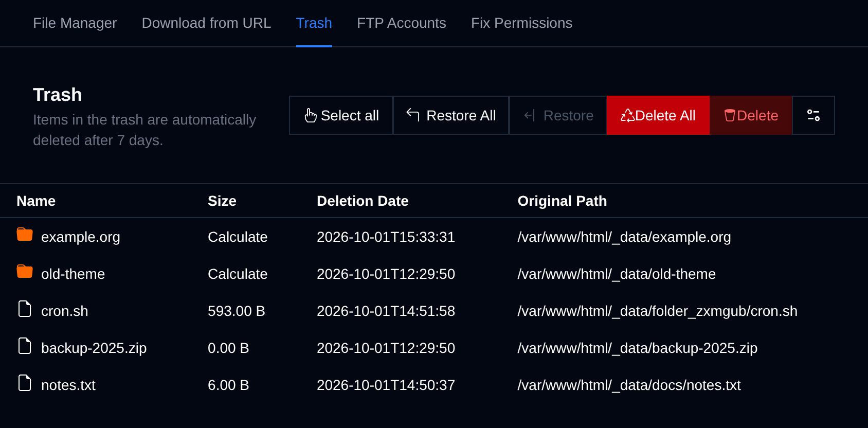
Task: Calculate size of example.org folder
Action: pyautogui.click(x=238, y=237)
